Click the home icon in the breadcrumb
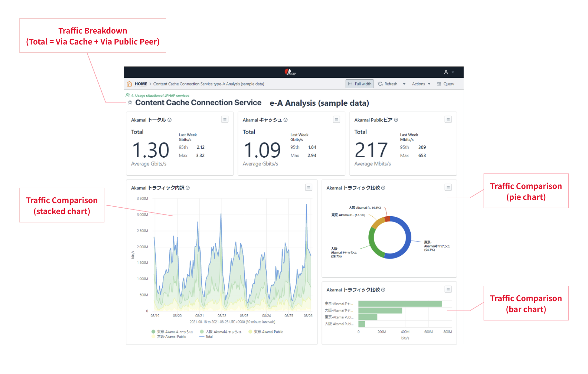Viewport: 588px width, 374px height. (129, 84)
